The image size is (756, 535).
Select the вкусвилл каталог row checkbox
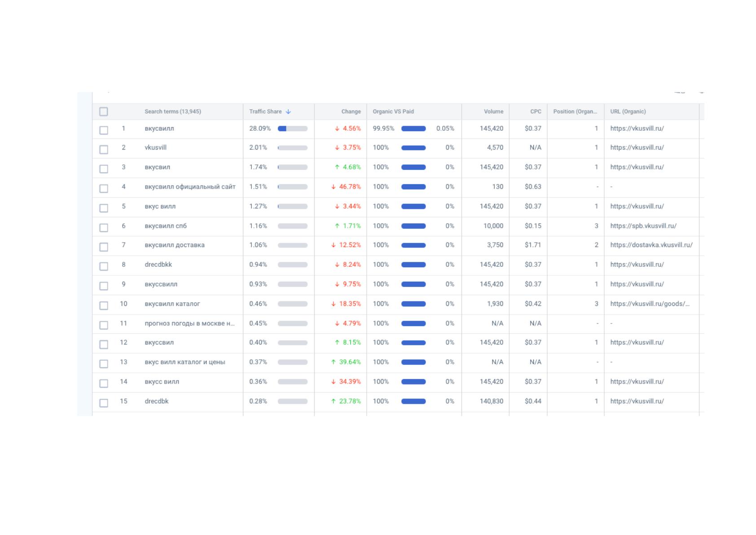click(x=104, y=305)
